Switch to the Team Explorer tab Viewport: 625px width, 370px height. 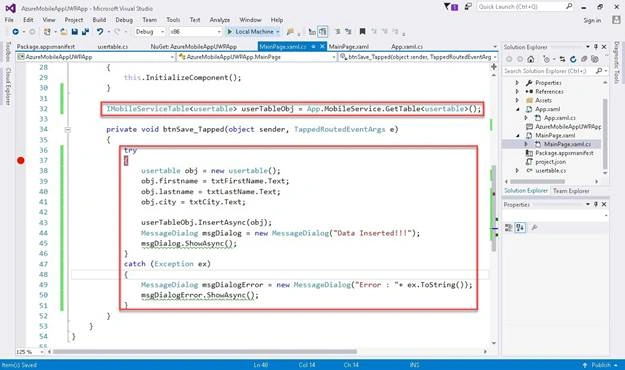coord(571,191)
